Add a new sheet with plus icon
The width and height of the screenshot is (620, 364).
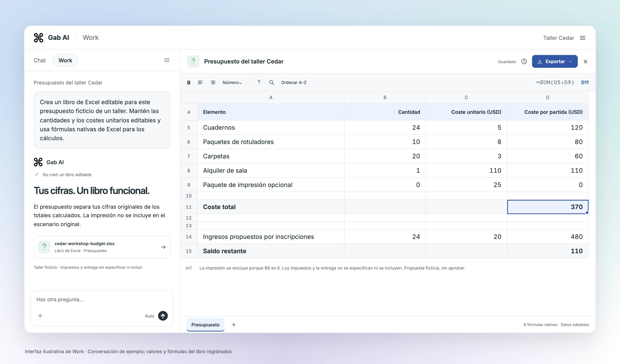[x=234, y=325]
